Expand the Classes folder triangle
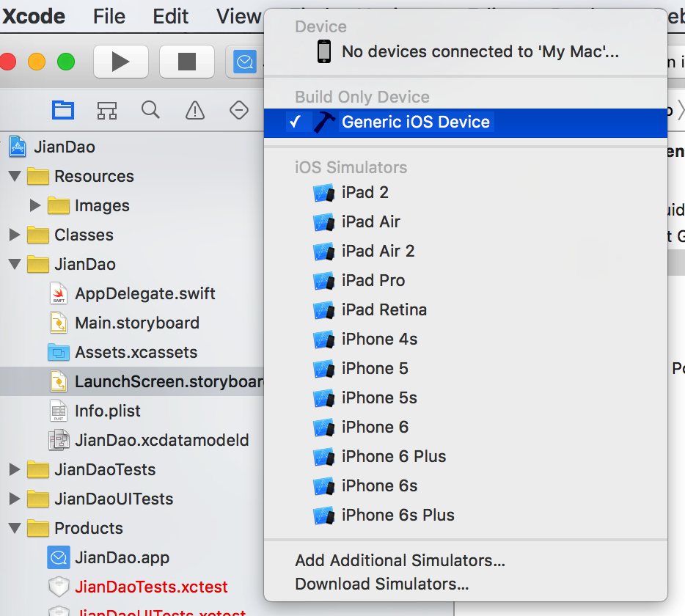 14,235
